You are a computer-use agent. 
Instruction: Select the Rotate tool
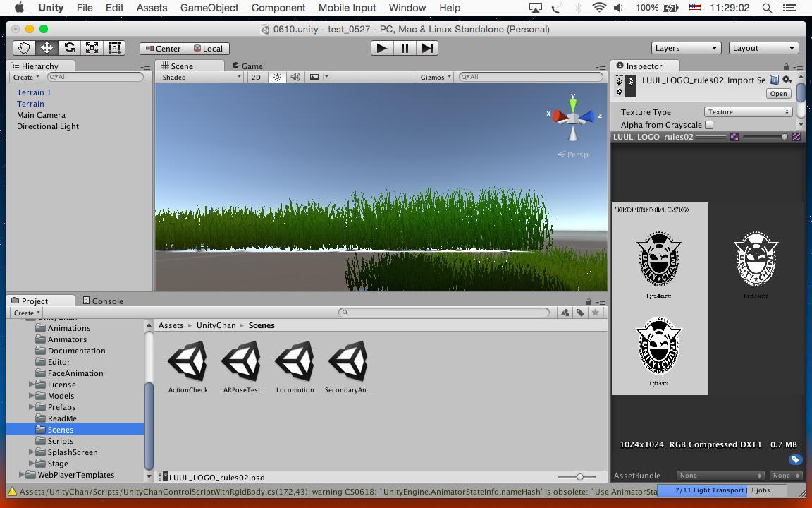coord(69,48)
